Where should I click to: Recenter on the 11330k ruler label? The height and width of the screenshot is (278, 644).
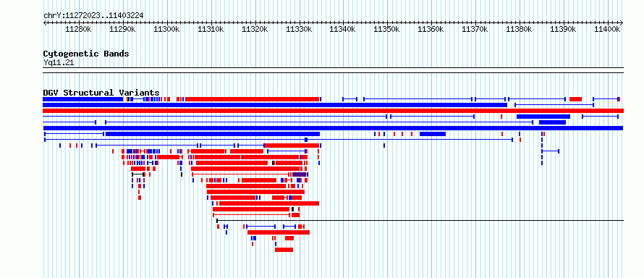299,30
